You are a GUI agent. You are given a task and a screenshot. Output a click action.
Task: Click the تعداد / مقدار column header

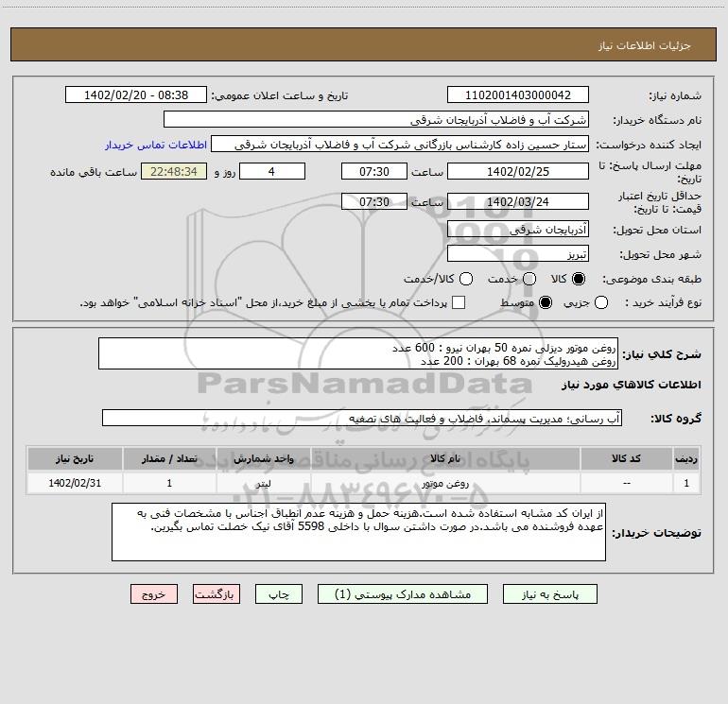pyautogui.click(x=169, y=458)
